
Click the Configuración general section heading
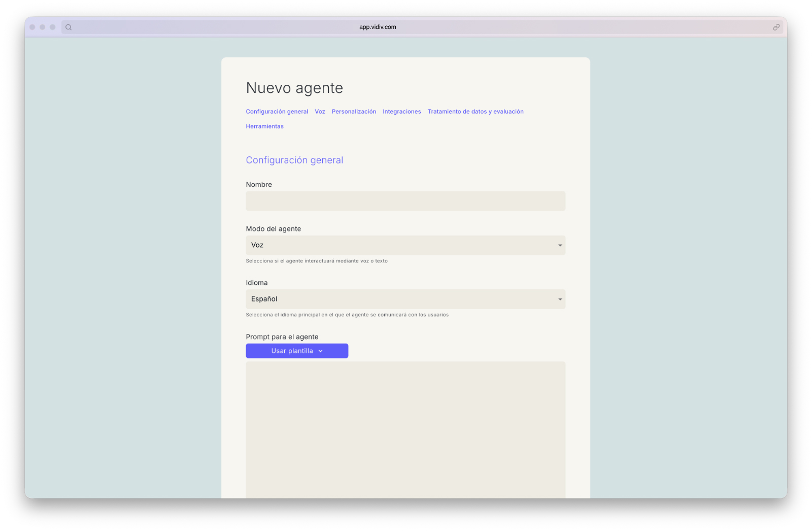click(x=294, y=160)
